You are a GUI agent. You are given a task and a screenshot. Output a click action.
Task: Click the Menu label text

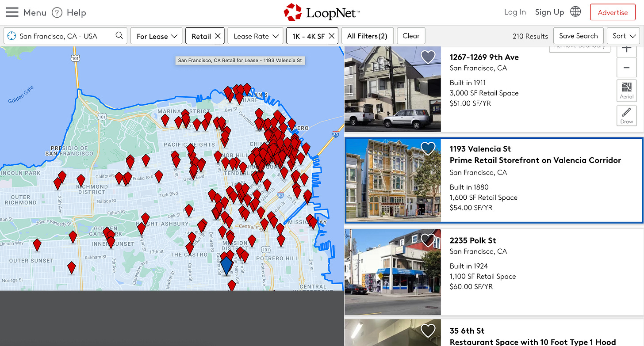tap(35, 12)
